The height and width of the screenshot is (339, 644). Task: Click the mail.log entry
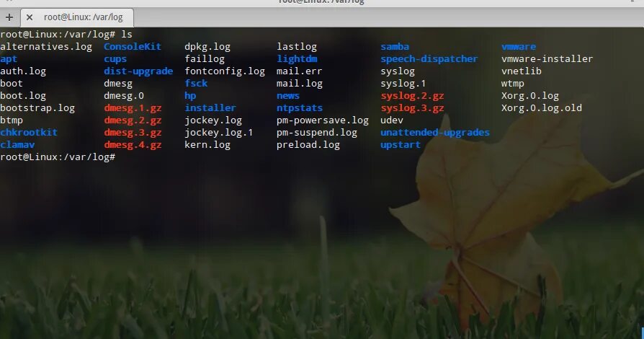[x=300, y=84]
